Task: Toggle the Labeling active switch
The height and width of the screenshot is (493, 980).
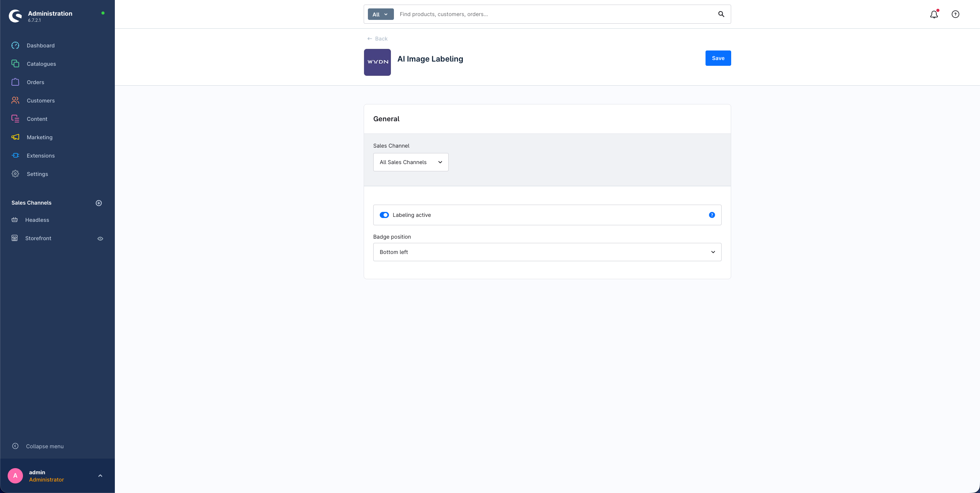Action: tap(384, 215)
